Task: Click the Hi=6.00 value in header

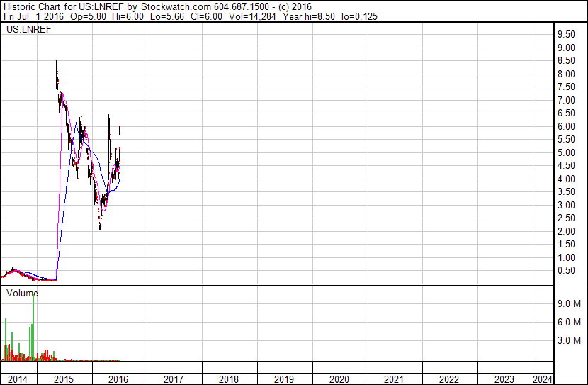Action: tap(128, 16)
